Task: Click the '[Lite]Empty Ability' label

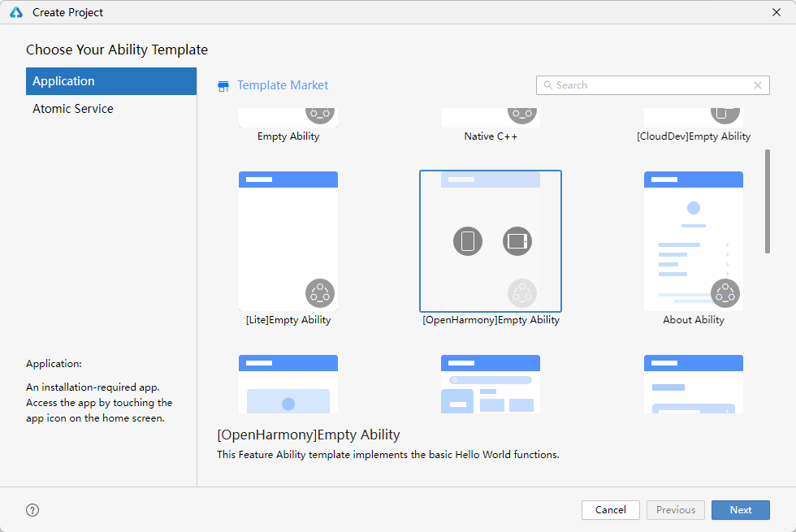Action: click(288, 320)
